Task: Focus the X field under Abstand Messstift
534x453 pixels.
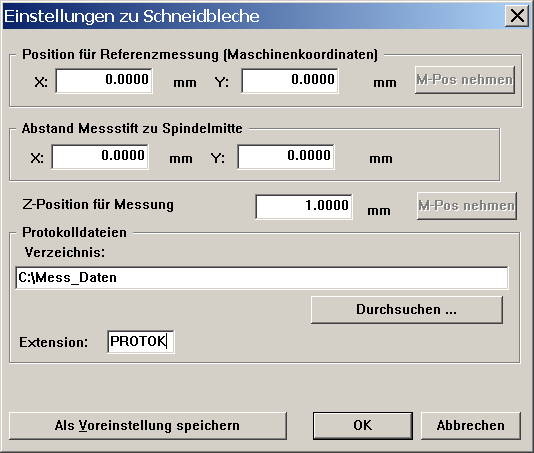Action: 100,156
